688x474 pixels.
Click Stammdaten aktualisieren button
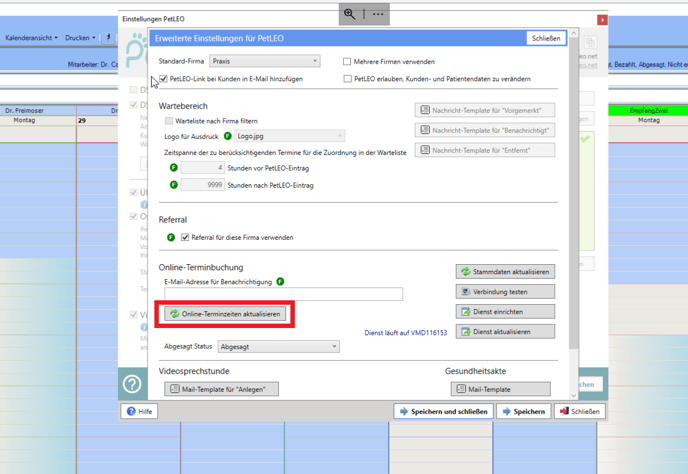(505, 272)
